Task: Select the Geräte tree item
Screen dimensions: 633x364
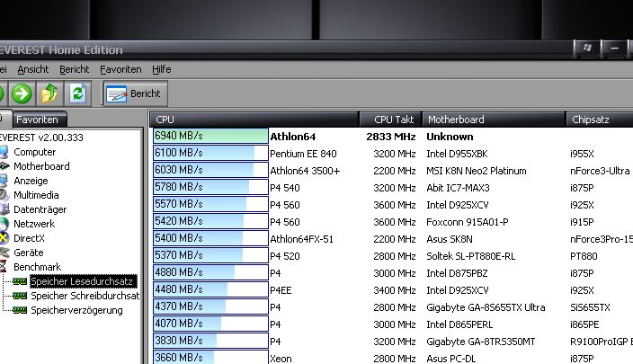Action: [28, 253]
